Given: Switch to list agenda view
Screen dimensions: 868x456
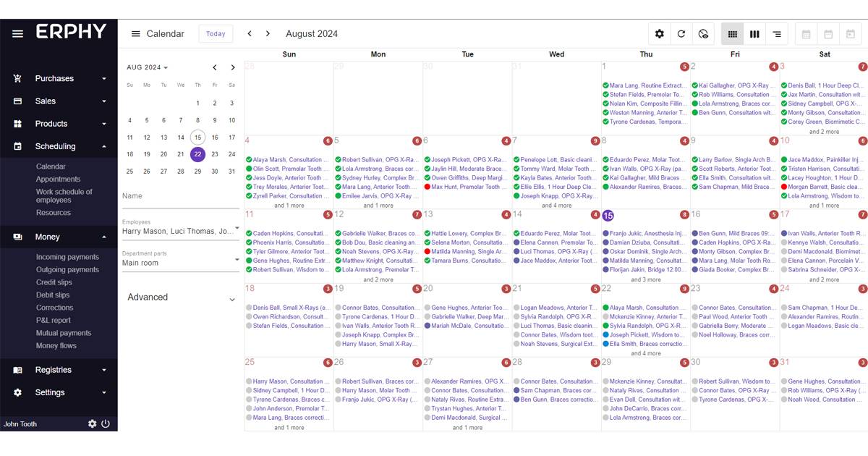Looking at the screenshot, I should (x=776, y=34).
